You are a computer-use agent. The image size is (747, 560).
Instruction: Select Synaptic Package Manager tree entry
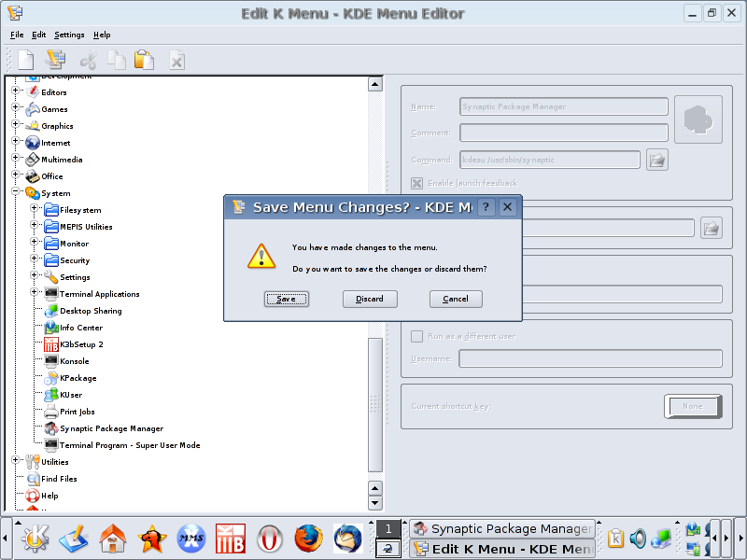(111, 428)
